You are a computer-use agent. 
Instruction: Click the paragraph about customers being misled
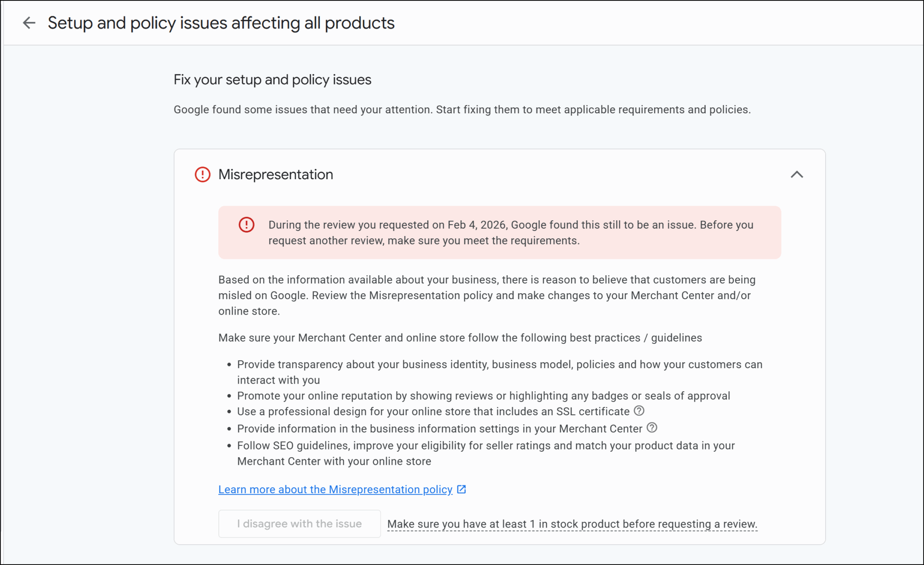pyautogui.click(x=486, y=295)
